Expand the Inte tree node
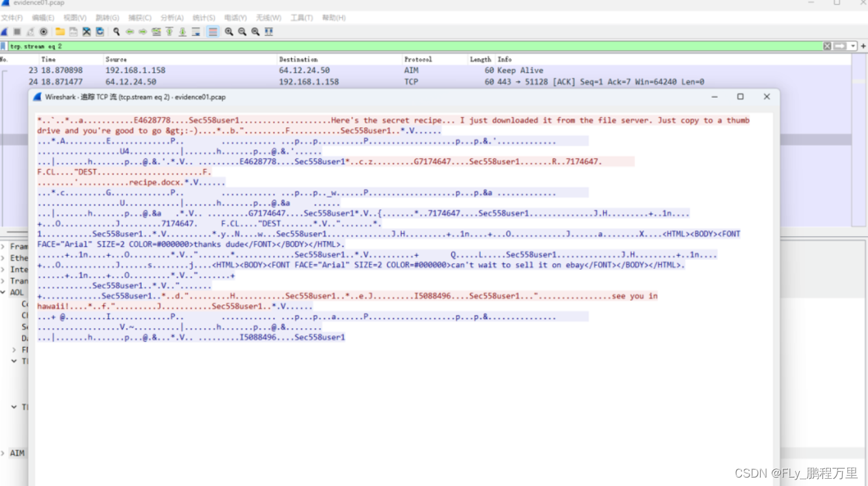868x486 pixels. [x=3, y=269]
